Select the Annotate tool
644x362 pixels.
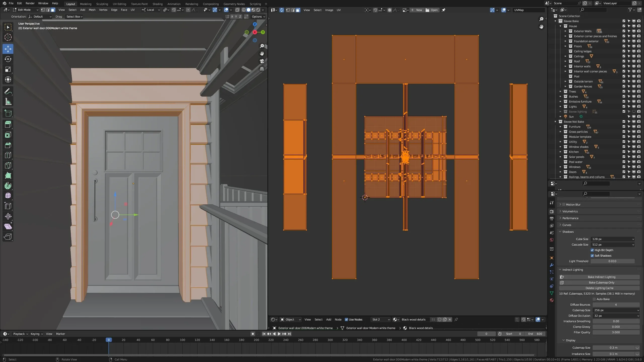point(8,92)
